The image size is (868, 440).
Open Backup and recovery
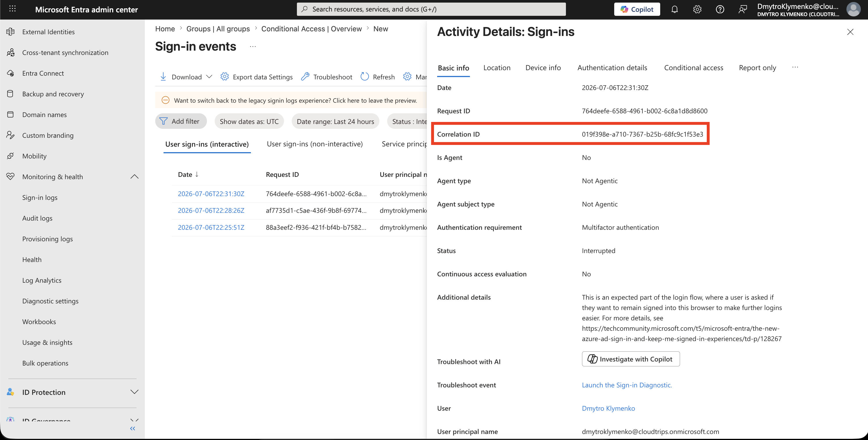click(x=53, y=94)
